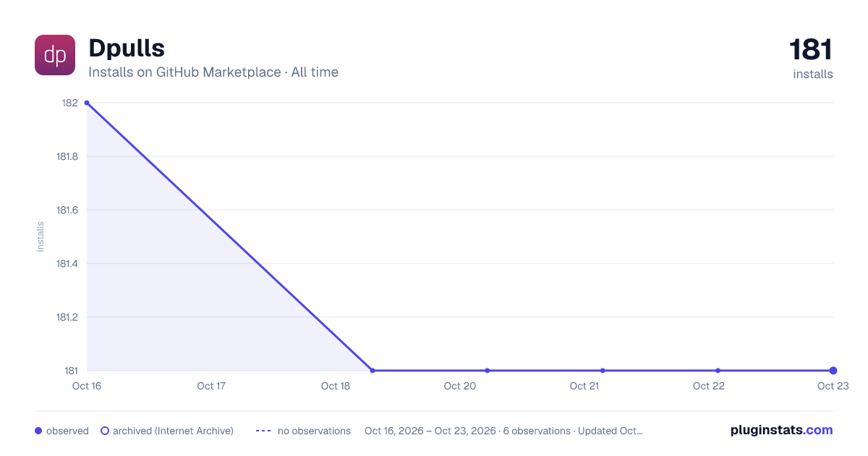Click the x-axis label Oct 21
Viewport: 868px width, 456px height.
click(x=584, y=386)
